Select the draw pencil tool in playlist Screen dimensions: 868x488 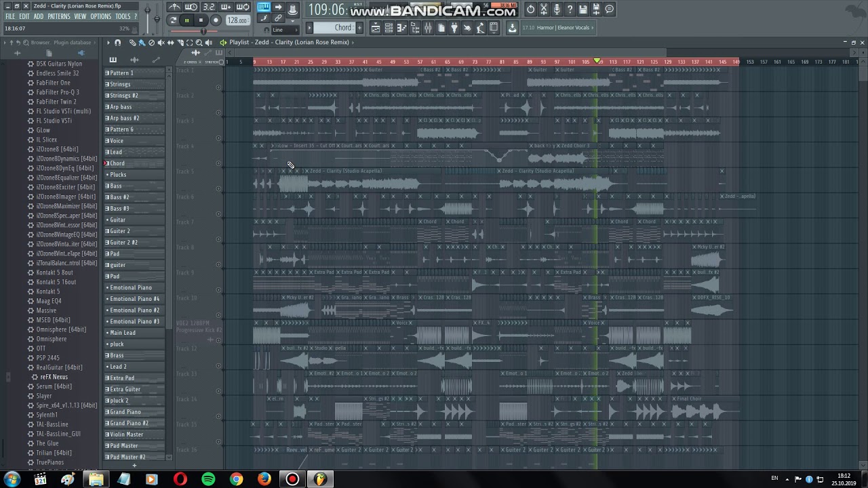click(x=133, y=42)
